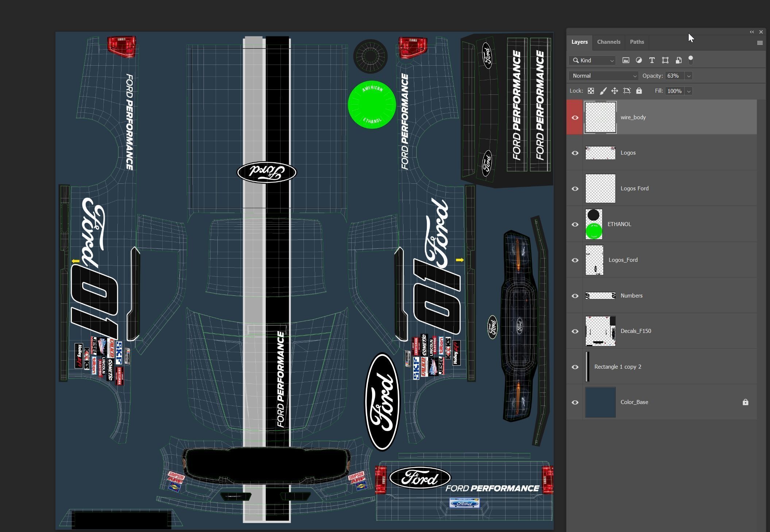Viewport: 770px width, 532px height.
Task: Click the Logos layer thumbnail
Action: click(600, 153)
